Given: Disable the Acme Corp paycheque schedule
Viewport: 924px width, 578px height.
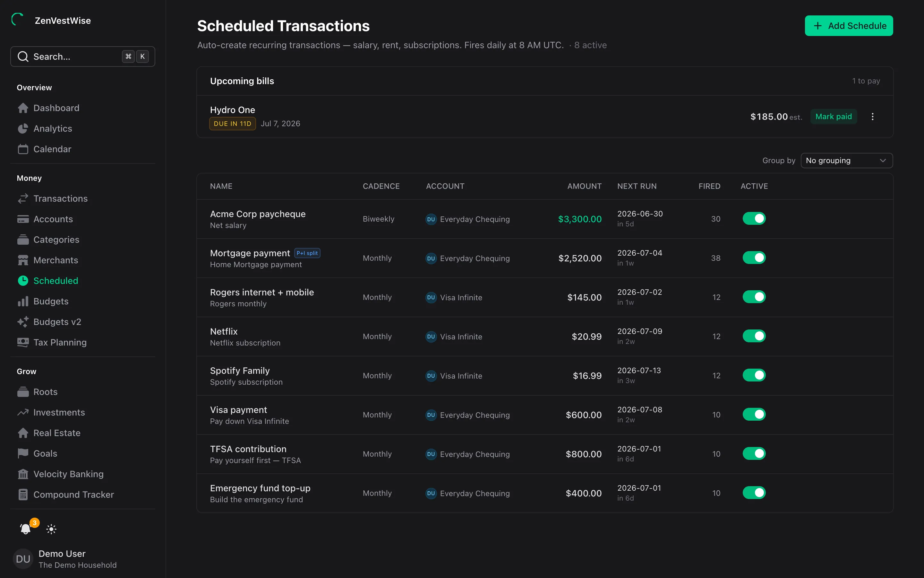Looking at the screenshot, I should tap(754, 219).
